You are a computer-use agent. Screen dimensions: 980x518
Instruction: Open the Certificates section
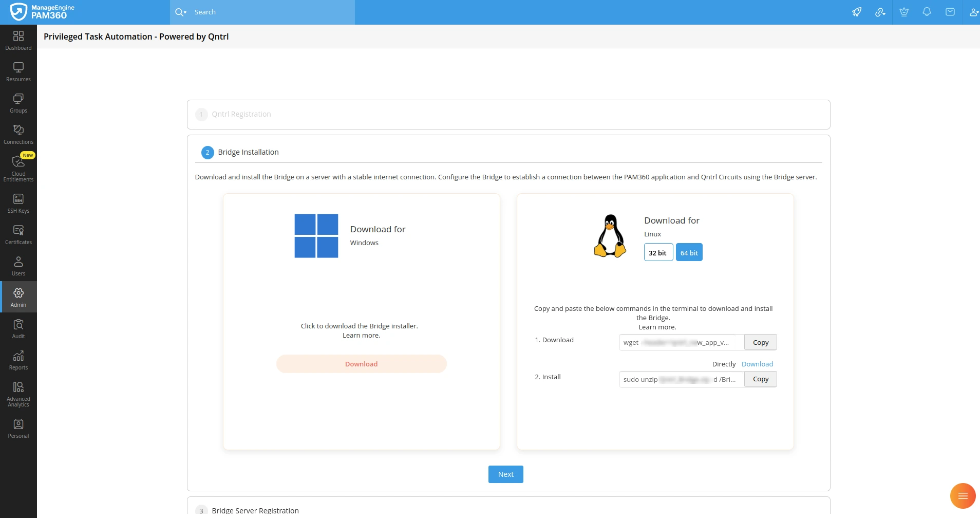[18, 234]
